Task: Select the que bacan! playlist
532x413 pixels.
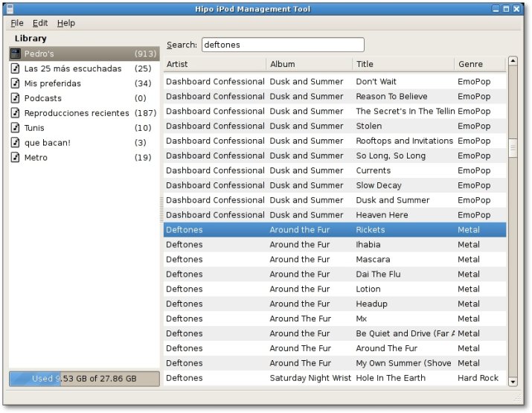Action: [x=84, y=143]
